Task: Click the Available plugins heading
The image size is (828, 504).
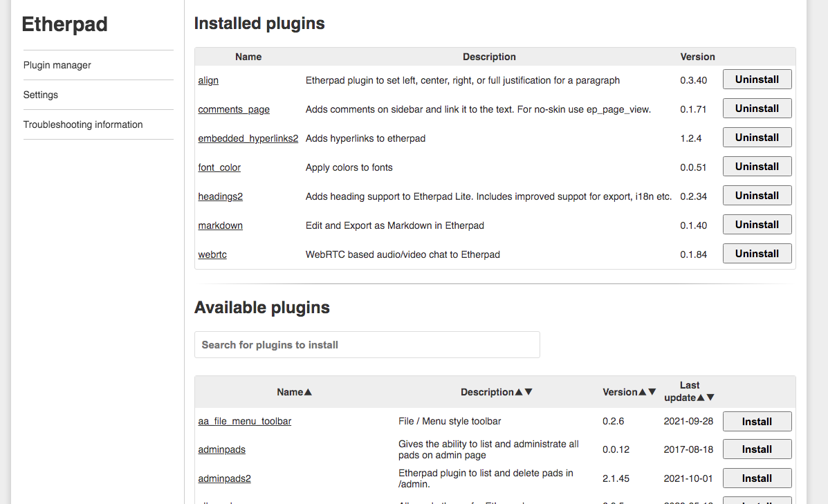Action: point(262,307)
